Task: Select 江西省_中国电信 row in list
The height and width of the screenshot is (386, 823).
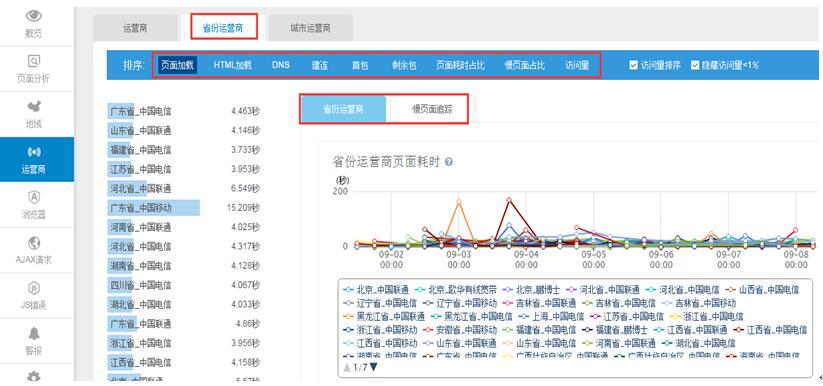Action: (184, 362)
